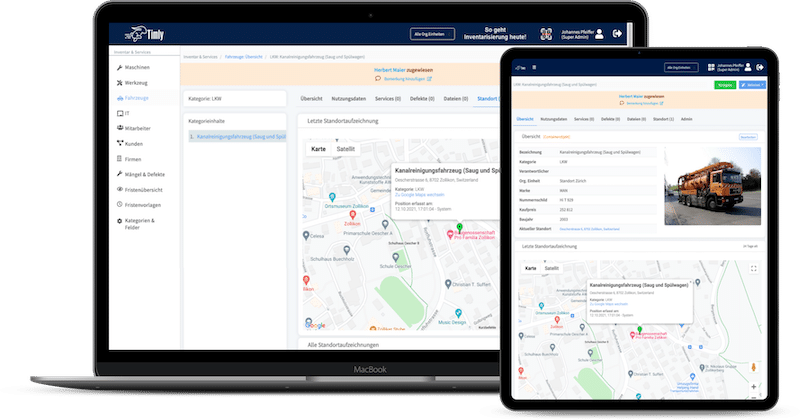Image resolution: width=800 pixels, height=420 pixels.
Task: Click 'Kategorie: LKW' text on laptop
Action: (x=205, y=99)
